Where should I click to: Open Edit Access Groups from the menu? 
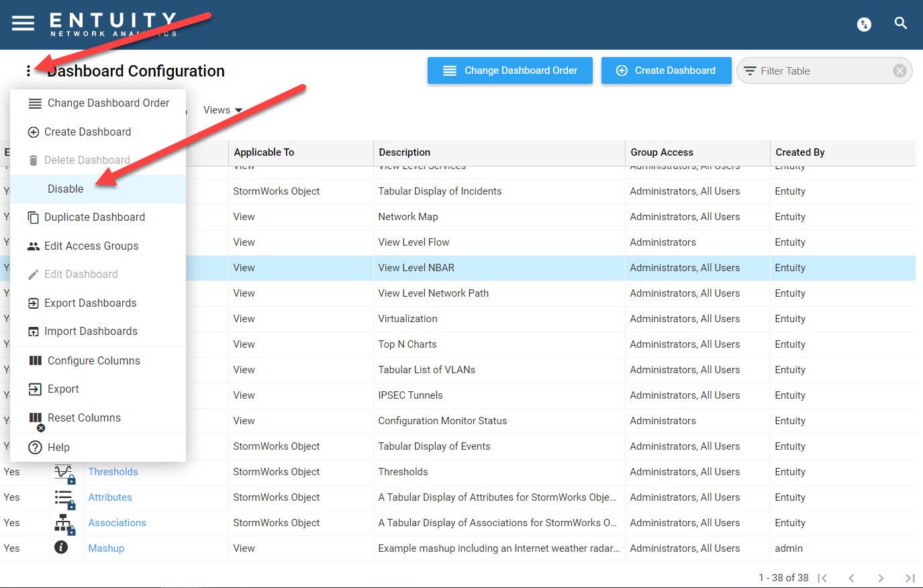(98, 246)
